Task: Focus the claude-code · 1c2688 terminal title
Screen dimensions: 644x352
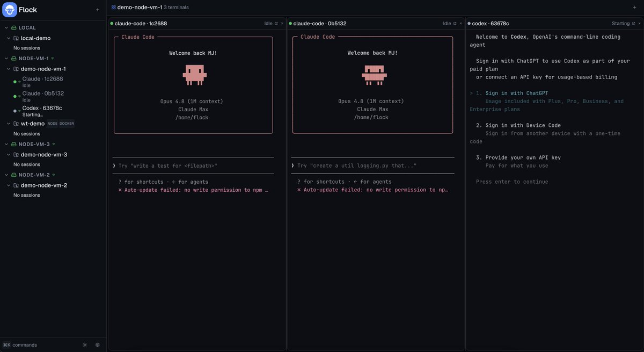Action: point(141,24)
